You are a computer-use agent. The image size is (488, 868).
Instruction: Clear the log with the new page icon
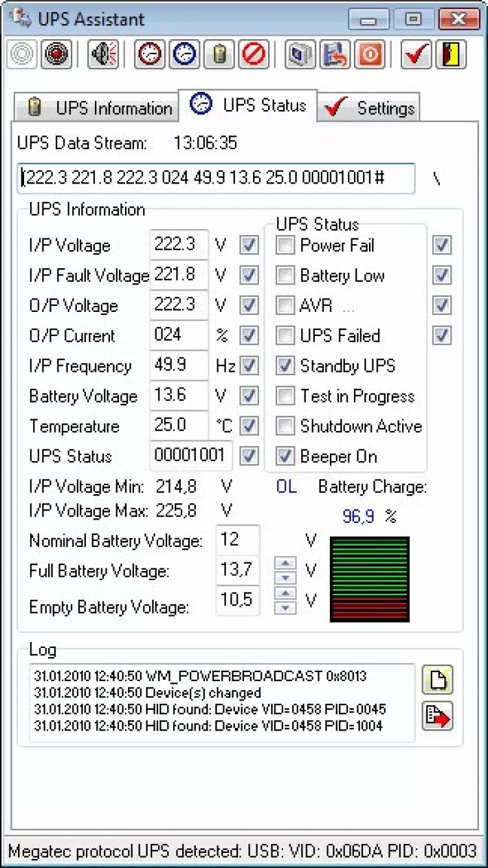[x=437, y=680]
